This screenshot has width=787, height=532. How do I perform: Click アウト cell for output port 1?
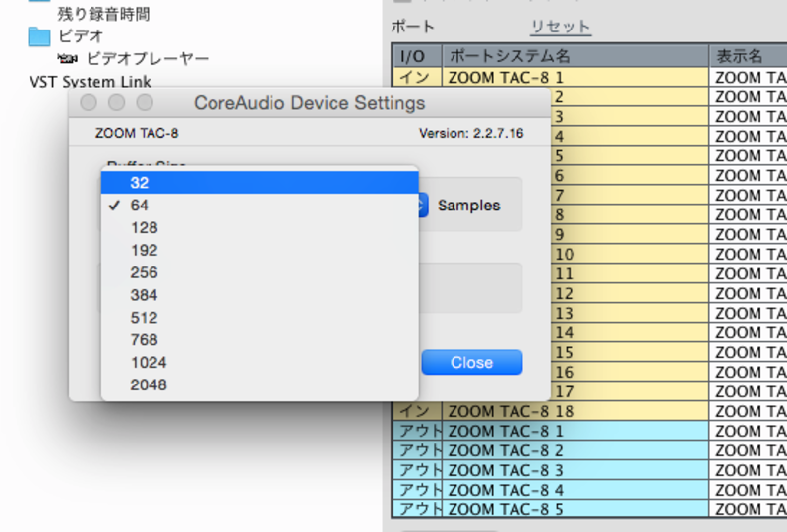point(417,431)
